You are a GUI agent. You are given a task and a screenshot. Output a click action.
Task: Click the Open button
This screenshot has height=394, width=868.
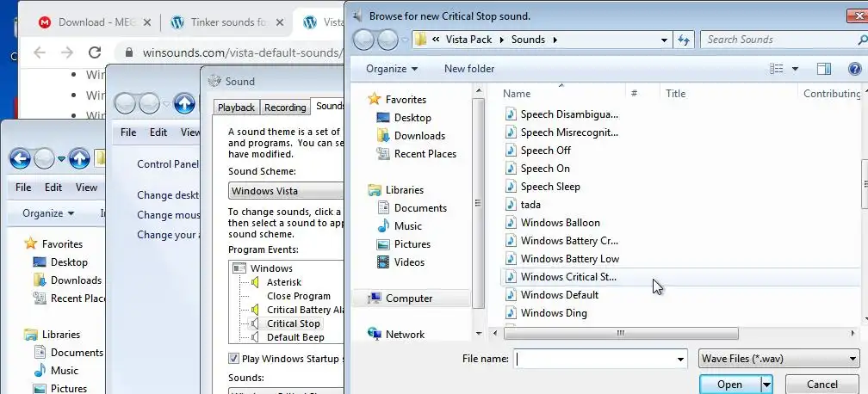coord(730,385)
